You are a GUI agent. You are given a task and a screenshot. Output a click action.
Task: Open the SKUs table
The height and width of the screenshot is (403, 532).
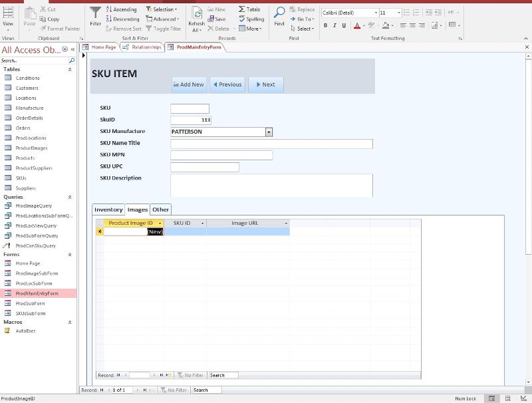pyautogui.click(x=21, y=178)
